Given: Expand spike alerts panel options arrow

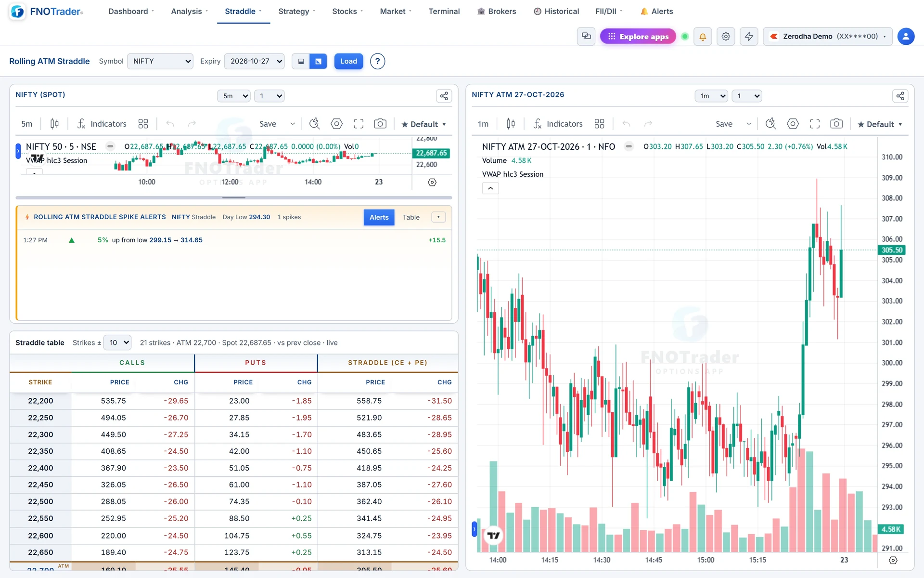Looking at the screenshot, I should point(438,217).
